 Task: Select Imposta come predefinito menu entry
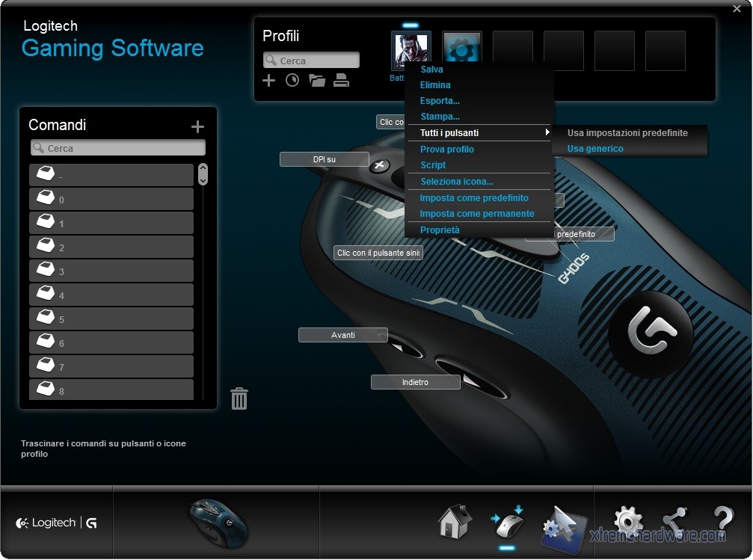[x=474, y=198]
